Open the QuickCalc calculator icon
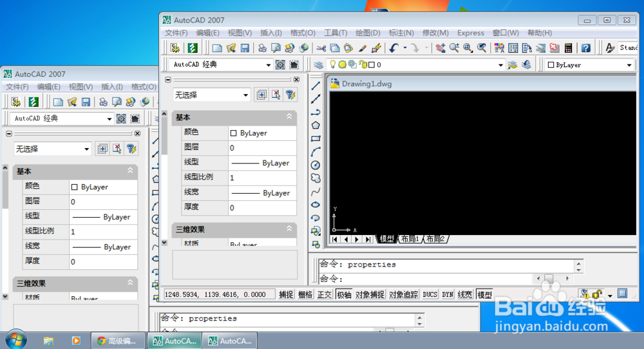Viewport: 644px width, 349px height. point(569,48)
